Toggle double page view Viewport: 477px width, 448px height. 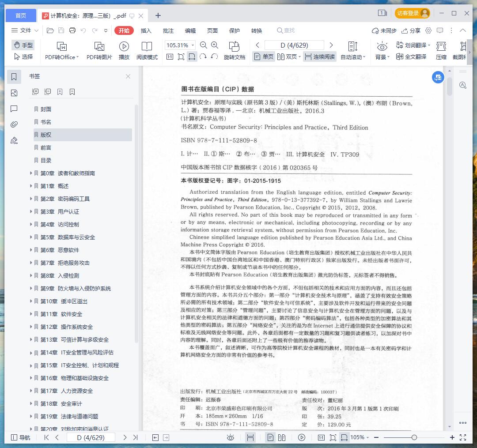coord(289,56)
